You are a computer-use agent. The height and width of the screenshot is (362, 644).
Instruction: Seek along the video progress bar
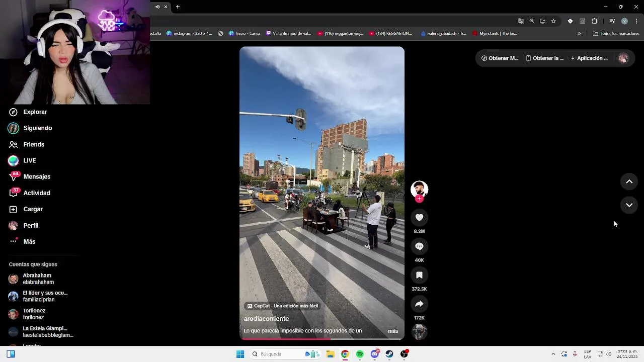[x=322, y=339]
